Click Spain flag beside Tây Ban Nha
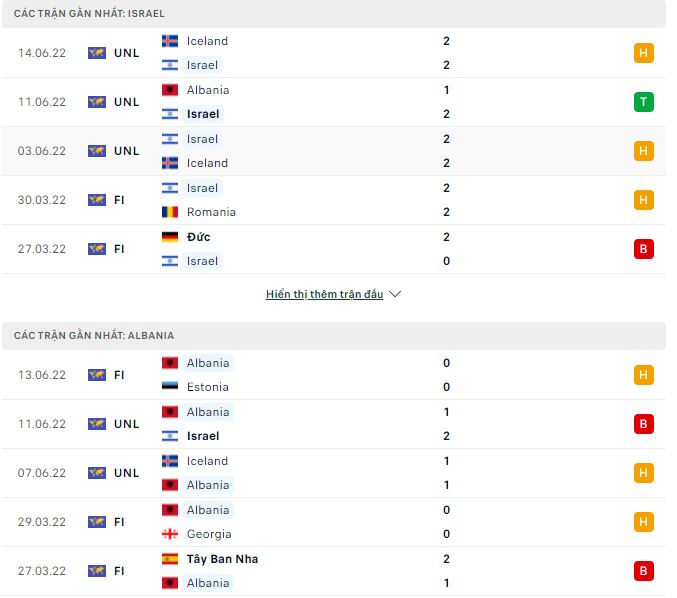Image resolution: width=677 pixels, height=598 pixels. tap(170, 559)
